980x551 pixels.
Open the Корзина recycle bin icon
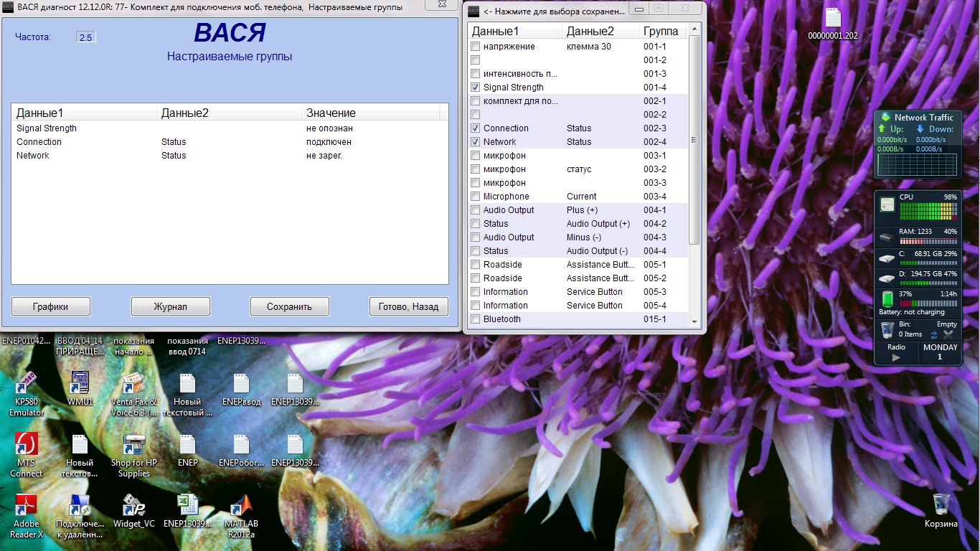[x=941, y=504]
